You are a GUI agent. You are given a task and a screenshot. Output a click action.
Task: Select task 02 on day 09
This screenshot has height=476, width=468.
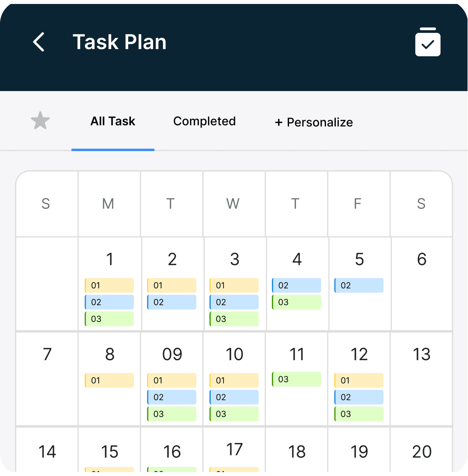click(171, 397)
